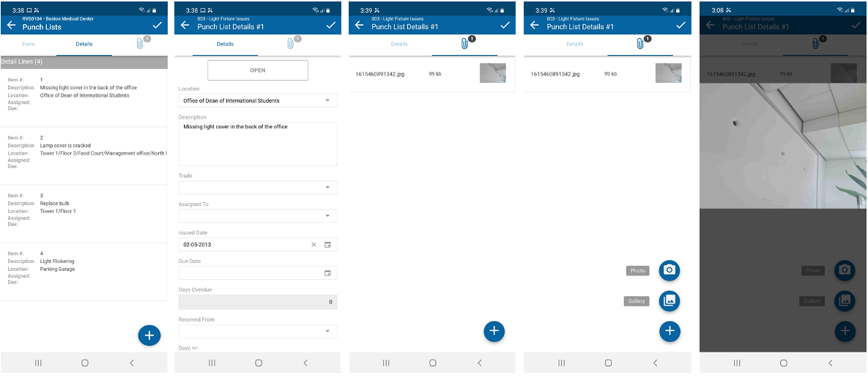Tap Android back chevron on second phone screen

305,363
